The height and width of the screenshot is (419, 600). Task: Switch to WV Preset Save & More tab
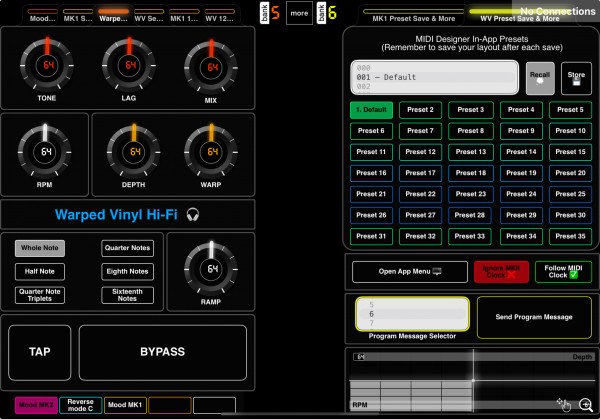pyautogui.click(x=520, y=16)
